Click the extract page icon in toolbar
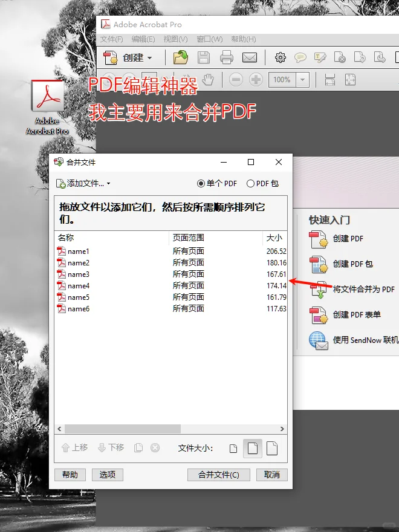This screenshot has height=532, width=399. 360,57
